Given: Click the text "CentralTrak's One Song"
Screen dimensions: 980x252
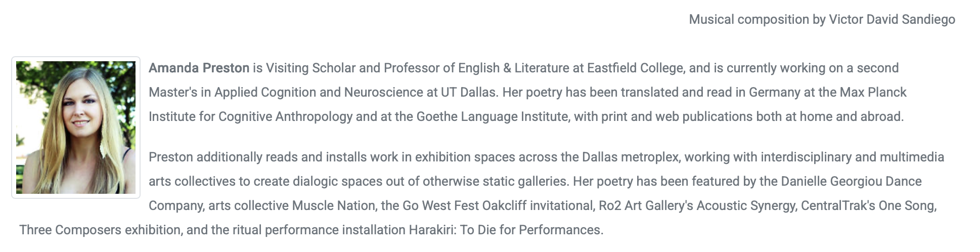Looking at the screenshot, I should click(868, 206).
